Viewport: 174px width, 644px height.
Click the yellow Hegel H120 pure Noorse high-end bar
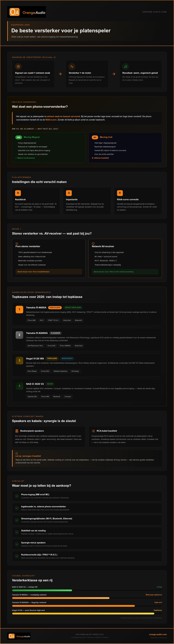83,614
